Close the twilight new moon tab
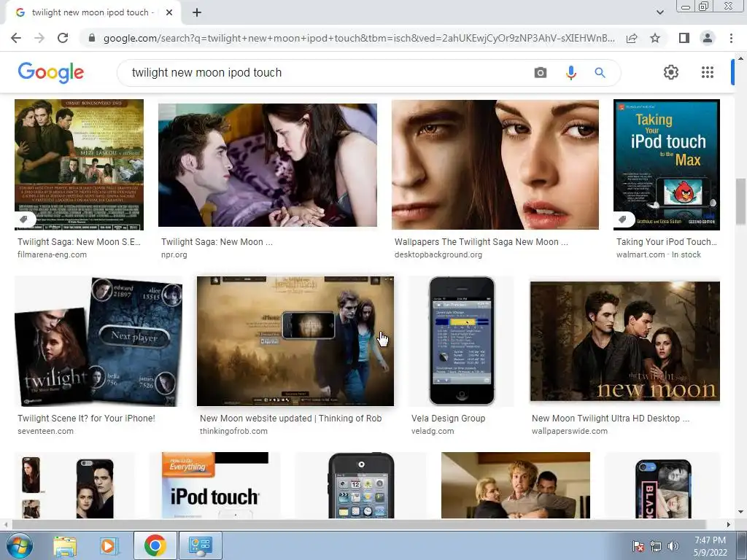The image size is (747, 560). [x=169, y=13]
